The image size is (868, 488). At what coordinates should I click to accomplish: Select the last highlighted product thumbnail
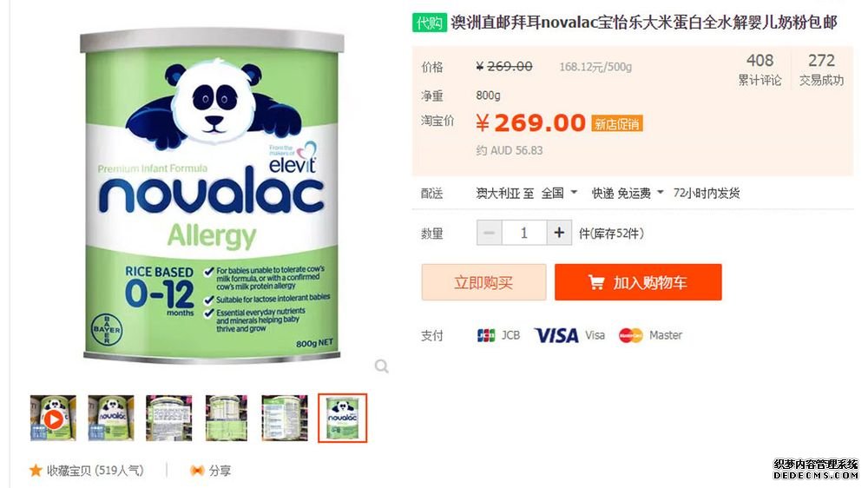[x=342, y=418]
